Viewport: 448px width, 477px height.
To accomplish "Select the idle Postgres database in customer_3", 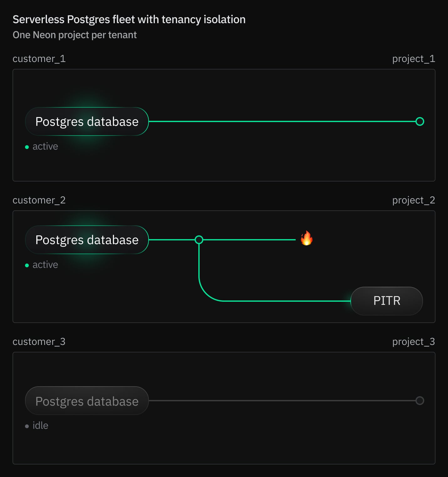I will [87, 401].
